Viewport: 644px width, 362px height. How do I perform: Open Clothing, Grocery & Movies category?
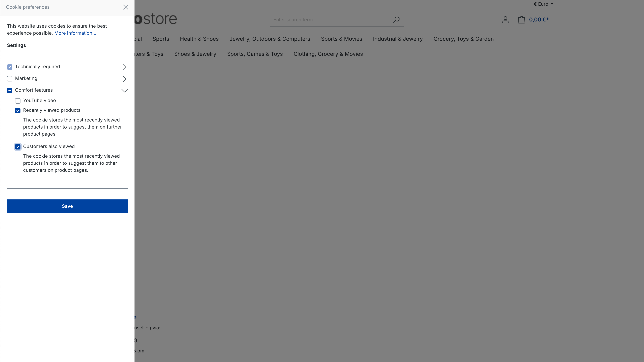click(x=328, y=54)
